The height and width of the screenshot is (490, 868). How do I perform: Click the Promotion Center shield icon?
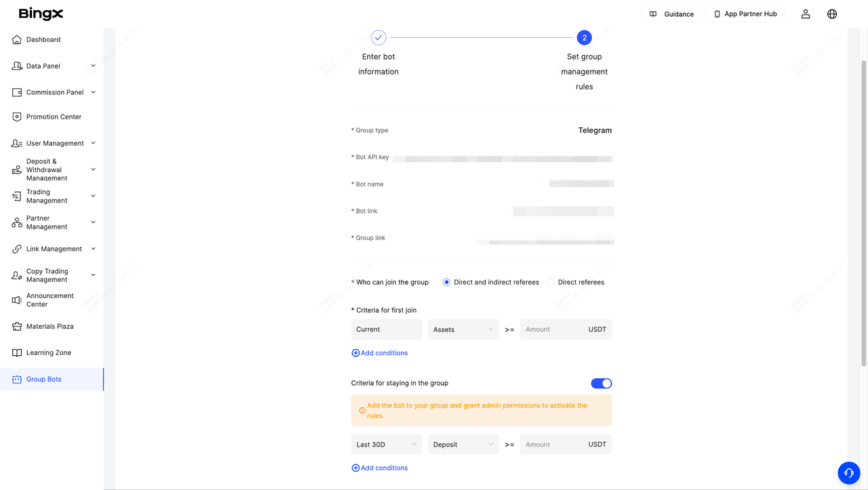click(17, 117)
